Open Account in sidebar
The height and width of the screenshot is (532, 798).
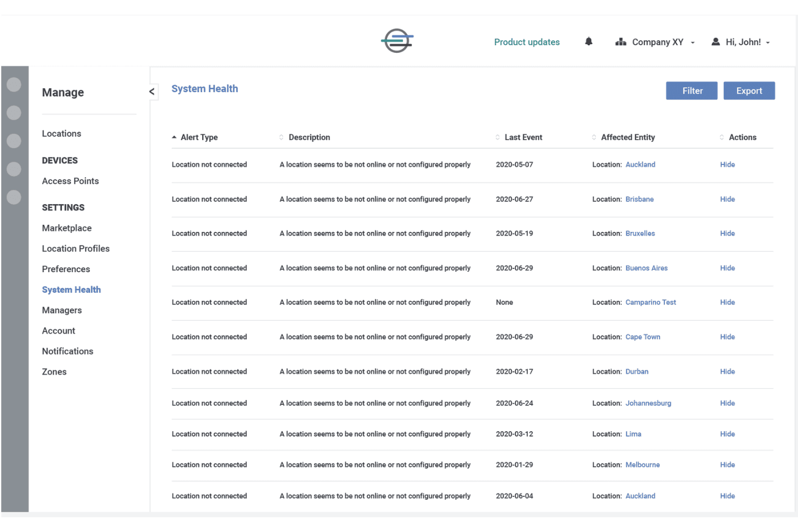(59, 330)
